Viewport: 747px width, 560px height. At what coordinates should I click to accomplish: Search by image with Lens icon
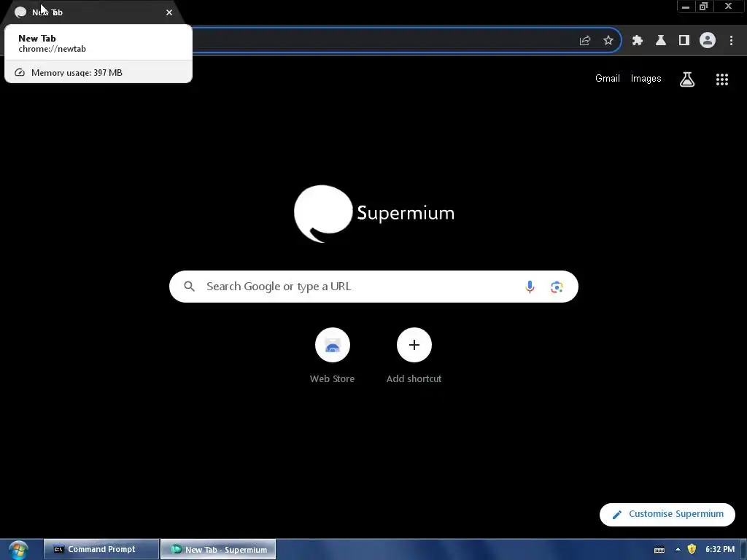[557, 287]
